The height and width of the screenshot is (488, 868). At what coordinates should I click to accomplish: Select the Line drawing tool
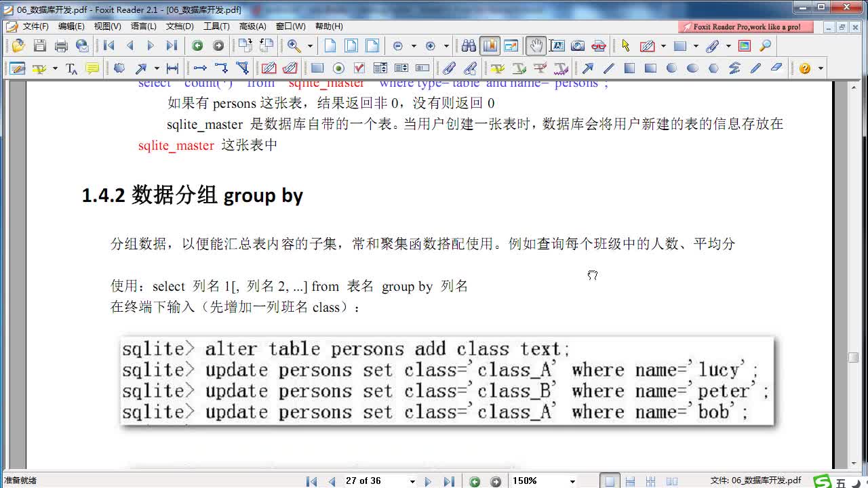click(x=609, y=68)
